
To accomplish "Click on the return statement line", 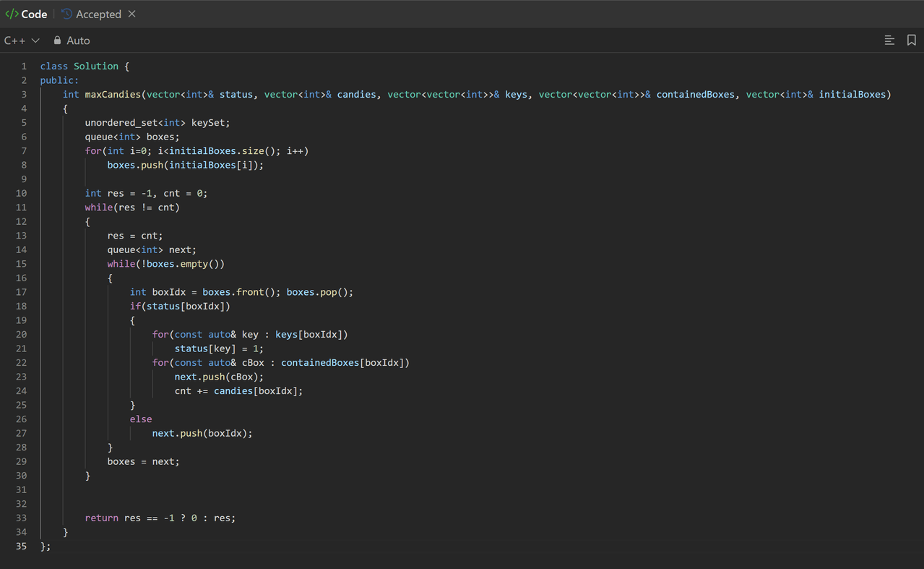I will click(160, 518).
